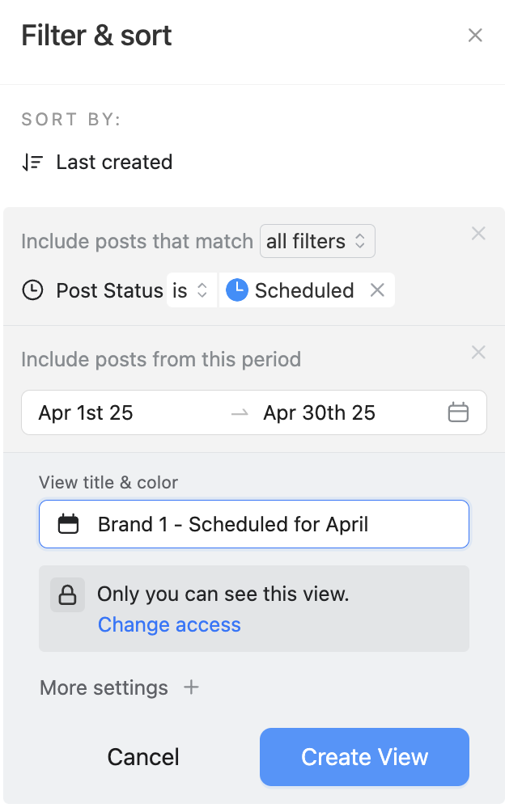This screenshot has width=505, height=812.
Task: Click the Change access link
Action: tap(169, 624)
